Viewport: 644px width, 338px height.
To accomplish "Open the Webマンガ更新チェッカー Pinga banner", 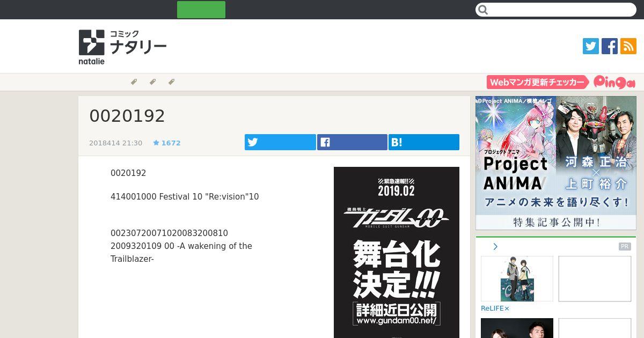I will [x=561, y=82].
